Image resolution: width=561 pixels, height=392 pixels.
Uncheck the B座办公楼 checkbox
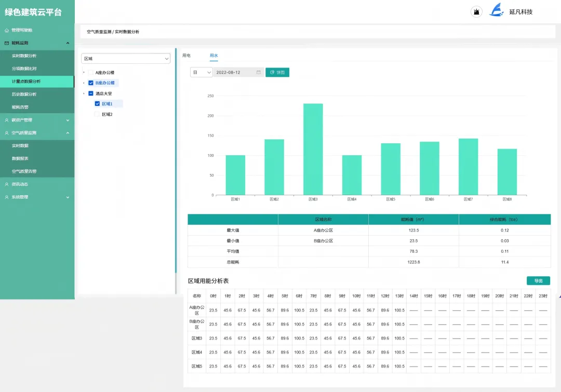pyautogui.click(x=90, y=83)
